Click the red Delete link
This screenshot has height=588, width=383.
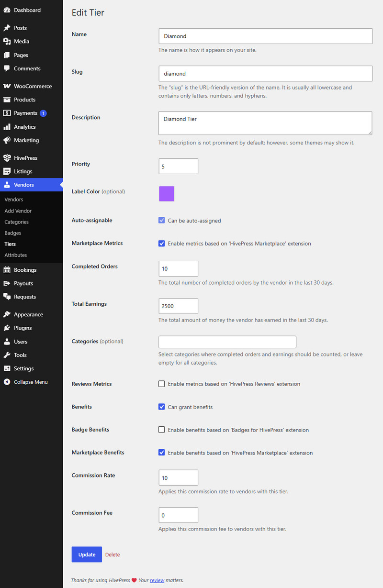coord(113,555)
